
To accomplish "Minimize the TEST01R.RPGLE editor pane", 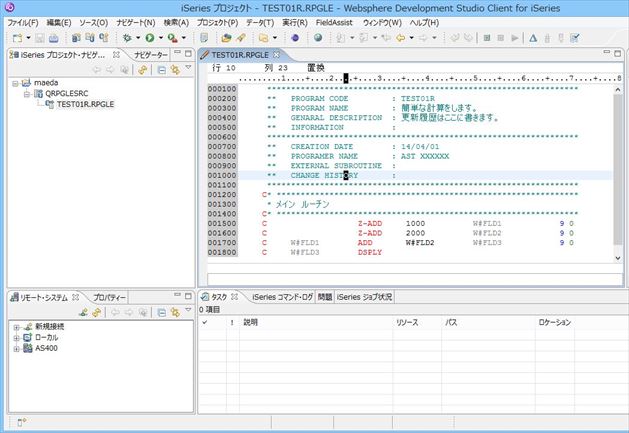I will (x=607, y=53).
